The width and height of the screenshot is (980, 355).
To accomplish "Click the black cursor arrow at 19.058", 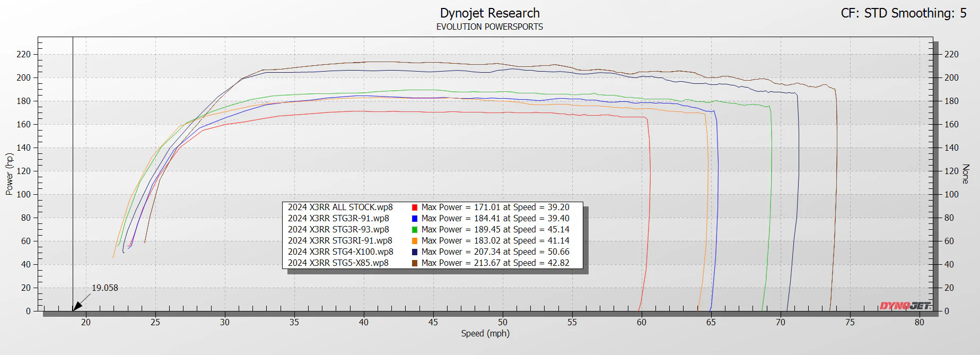I will pos(77,306).
